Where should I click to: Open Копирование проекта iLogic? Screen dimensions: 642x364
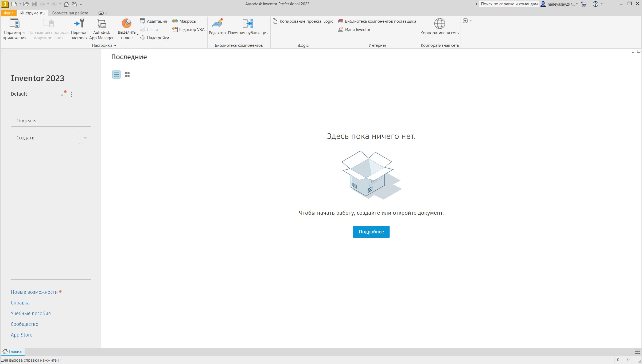(x=303, y=21)
